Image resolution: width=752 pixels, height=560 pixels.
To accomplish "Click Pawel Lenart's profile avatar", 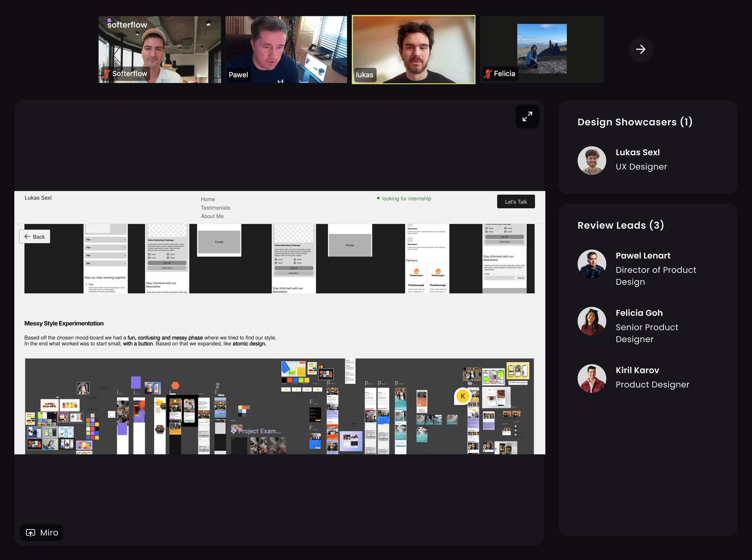I will coord(592,264).
